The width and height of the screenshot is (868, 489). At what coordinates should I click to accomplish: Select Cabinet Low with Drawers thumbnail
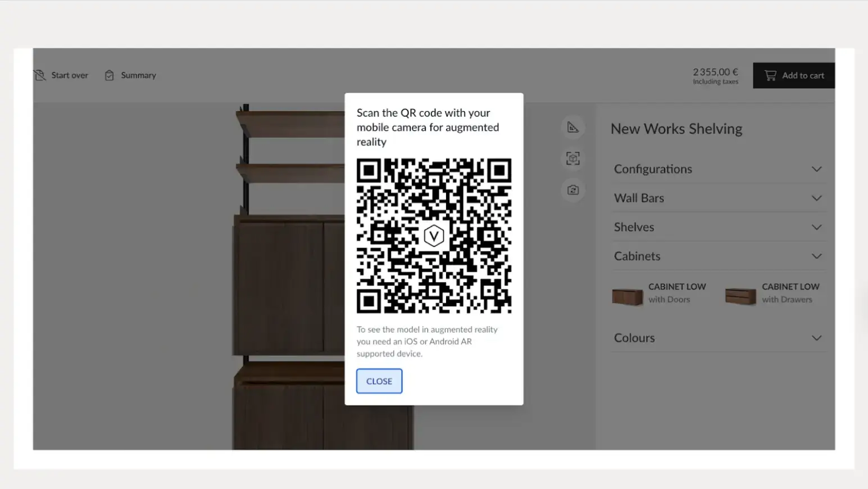pyautogui.click(x=740, y=296)
